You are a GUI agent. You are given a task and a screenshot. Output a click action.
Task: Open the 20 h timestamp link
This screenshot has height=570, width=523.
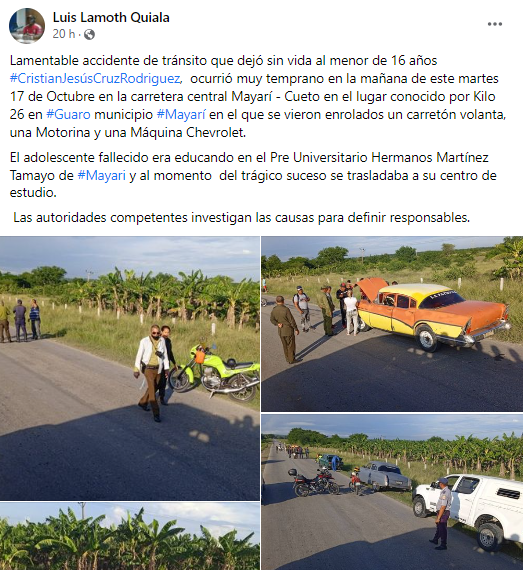coord(64,34)
